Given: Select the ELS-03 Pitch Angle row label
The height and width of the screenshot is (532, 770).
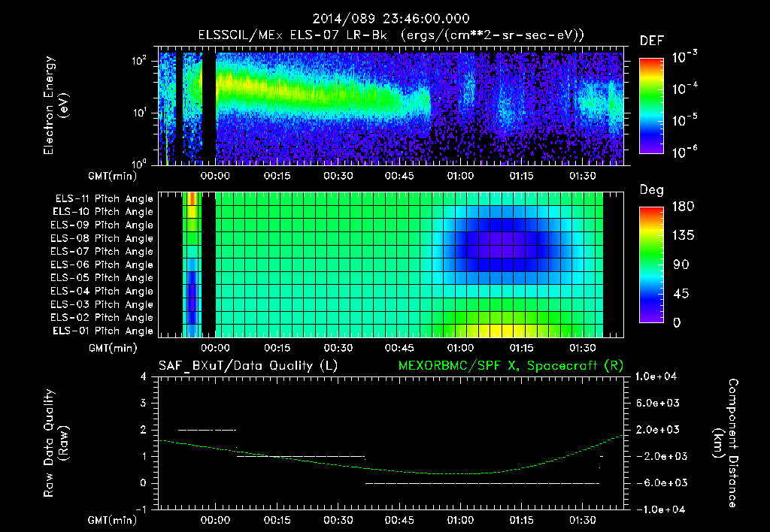Looking at the screenshot, I should point(102,305).
